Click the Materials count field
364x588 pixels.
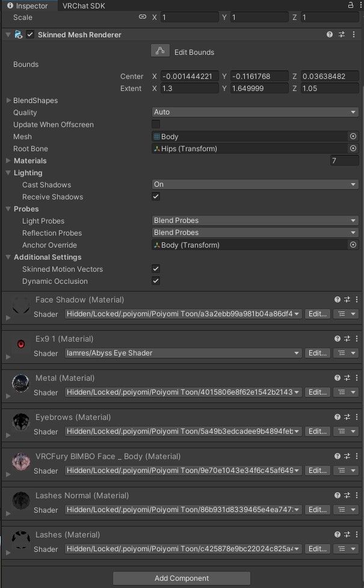pos(345,160)
